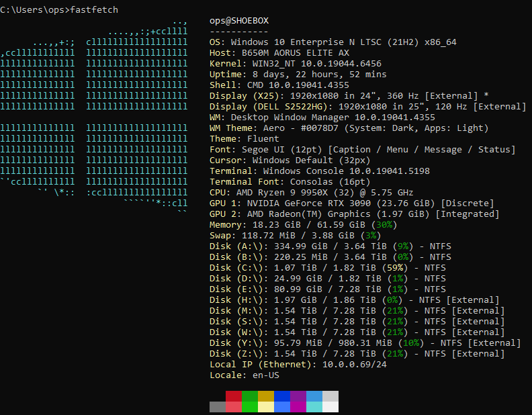Click the 'ops@SHOEBOX' title text
Image resolution: width=532 pixels, height=415 pixels.
click(x=239, y=21)
